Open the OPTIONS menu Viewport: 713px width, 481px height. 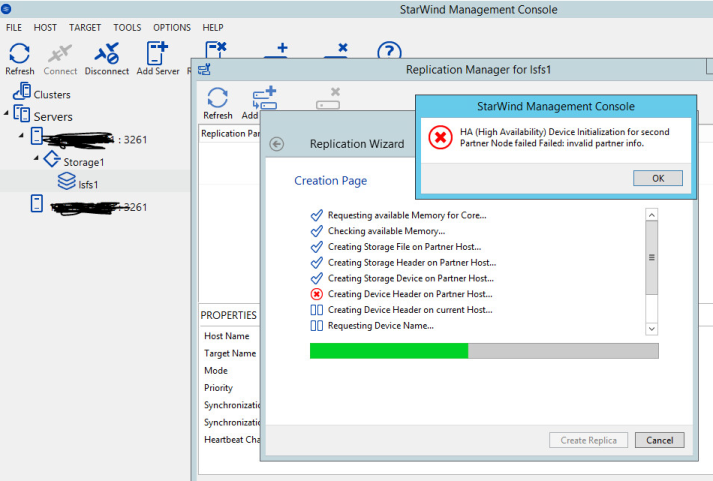(171, 28)
